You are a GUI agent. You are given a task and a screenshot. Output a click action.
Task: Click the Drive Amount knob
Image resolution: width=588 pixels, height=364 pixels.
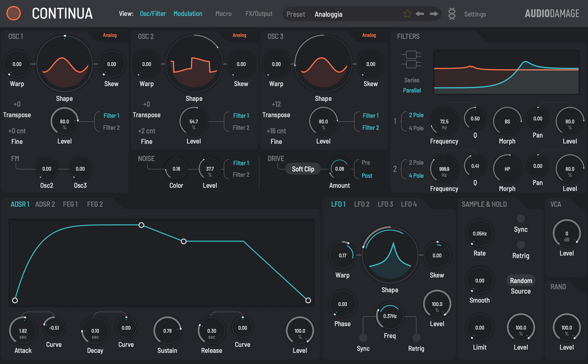coord(340,169)
